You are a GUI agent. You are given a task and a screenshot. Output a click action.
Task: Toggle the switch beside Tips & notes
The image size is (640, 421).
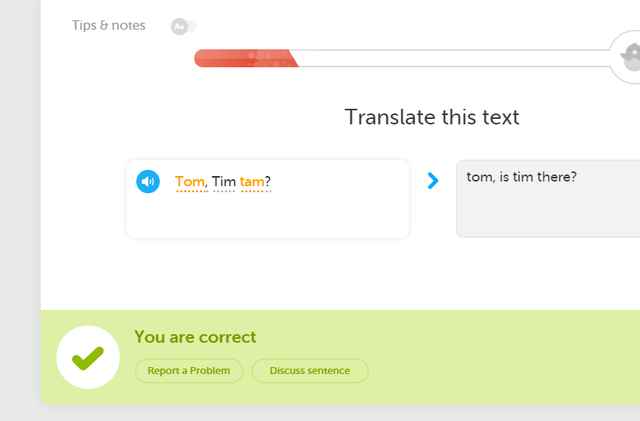coord(183,26)
